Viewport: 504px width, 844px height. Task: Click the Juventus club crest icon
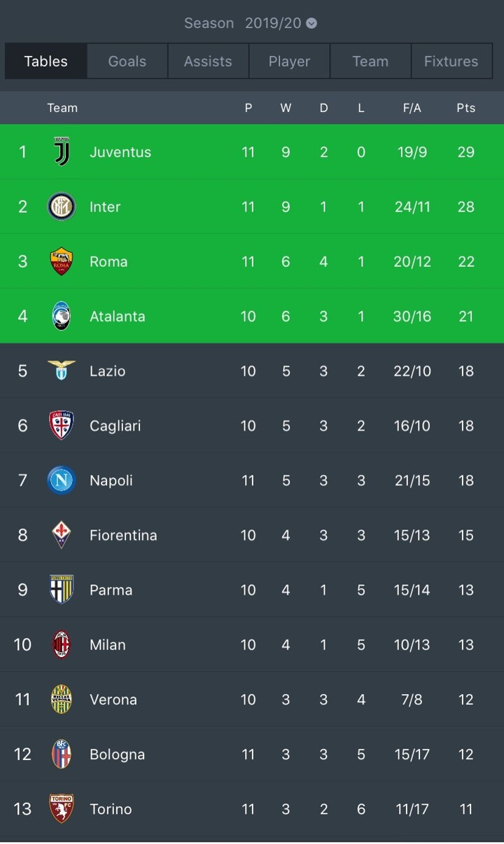pyautogui.click(x=62, y=151)
